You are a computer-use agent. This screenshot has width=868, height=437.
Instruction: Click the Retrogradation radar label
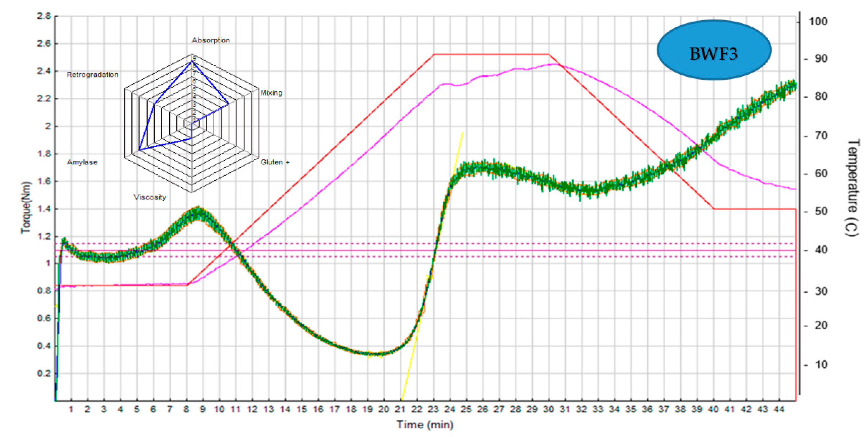(x=92, y=74)
